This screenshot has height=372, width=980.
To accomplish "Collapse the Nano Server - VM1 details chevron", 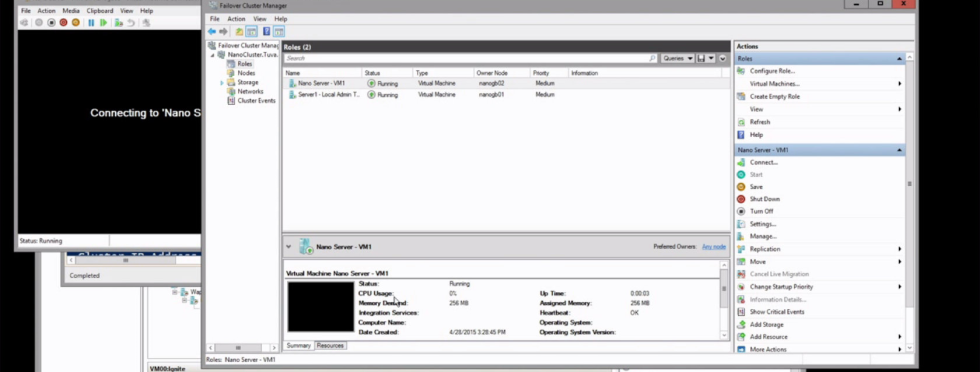I will (x=288, y=246).
